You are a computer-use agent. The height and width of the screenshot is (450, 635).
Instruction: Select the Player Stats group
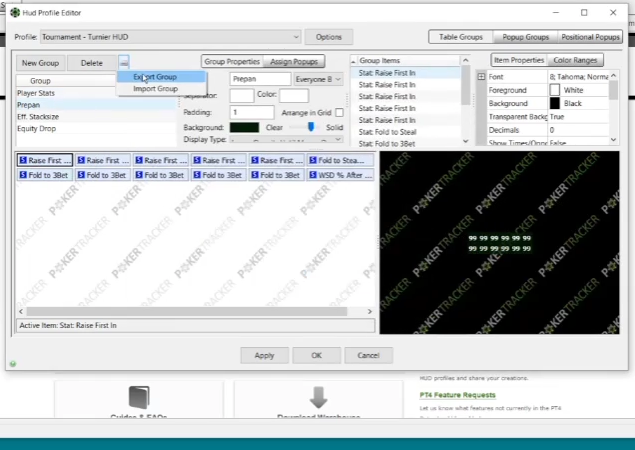[96, 93]
